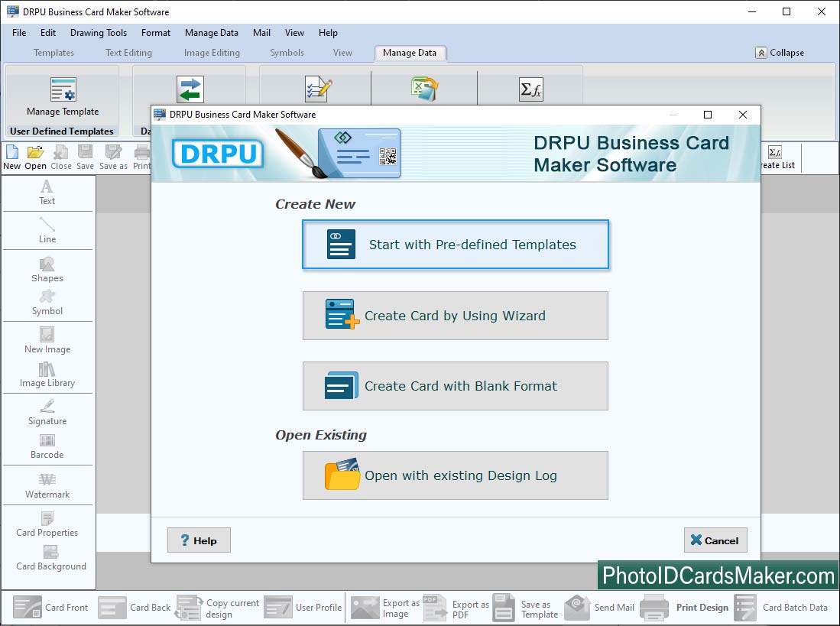840x626 pixels.
Task: Open Card Properties
Action: pyautogui.click(x=47, y=524)
